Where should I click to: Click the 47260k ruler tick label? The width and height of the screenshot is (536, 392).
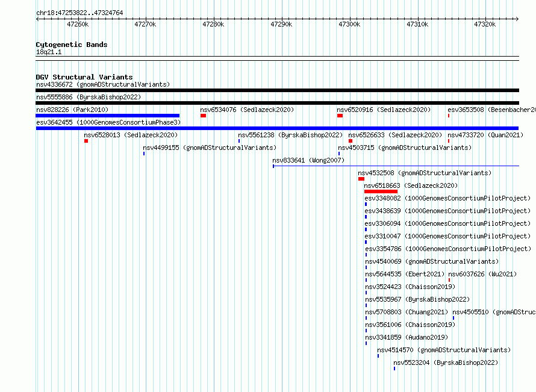point(78,24)
